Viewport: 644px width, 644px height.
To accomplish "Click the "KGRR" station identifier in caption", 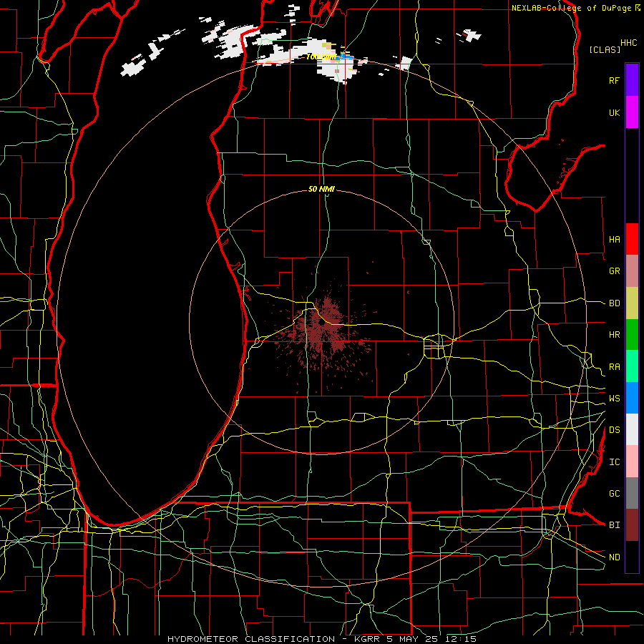I will 368,639.
